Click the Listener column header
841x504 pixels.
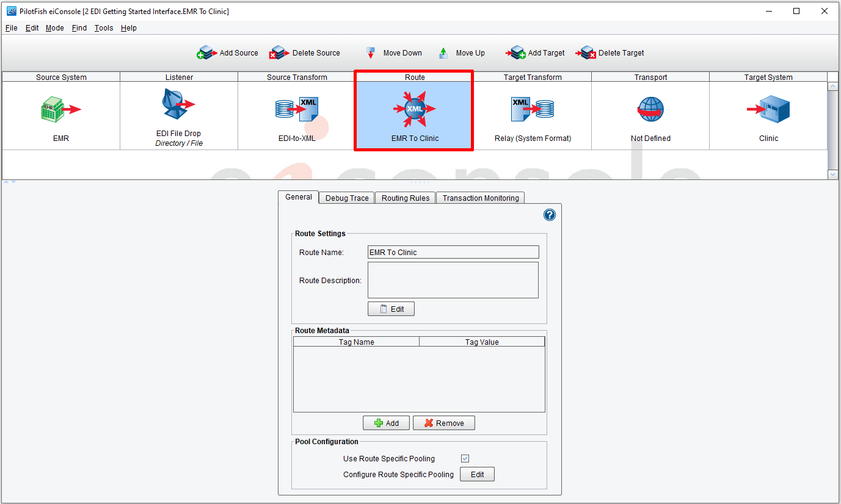(179, 77)
